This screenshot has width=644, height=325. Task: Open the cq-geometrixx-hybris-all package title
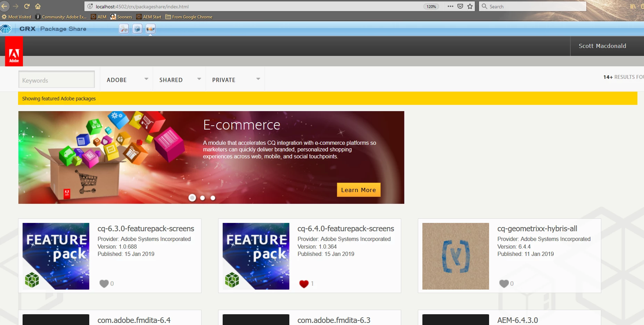point(537,228)
